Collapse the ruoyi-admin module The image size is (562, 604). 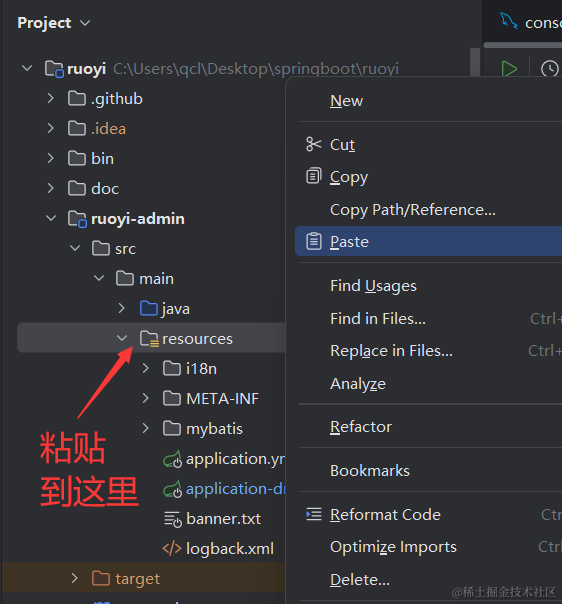51,218
